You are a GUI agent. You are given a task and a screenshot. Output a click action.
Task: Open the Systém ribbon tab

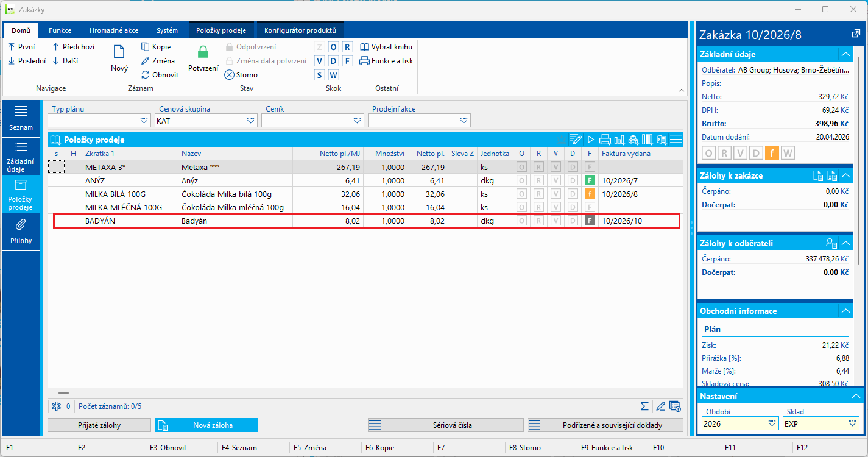(168, 30)
